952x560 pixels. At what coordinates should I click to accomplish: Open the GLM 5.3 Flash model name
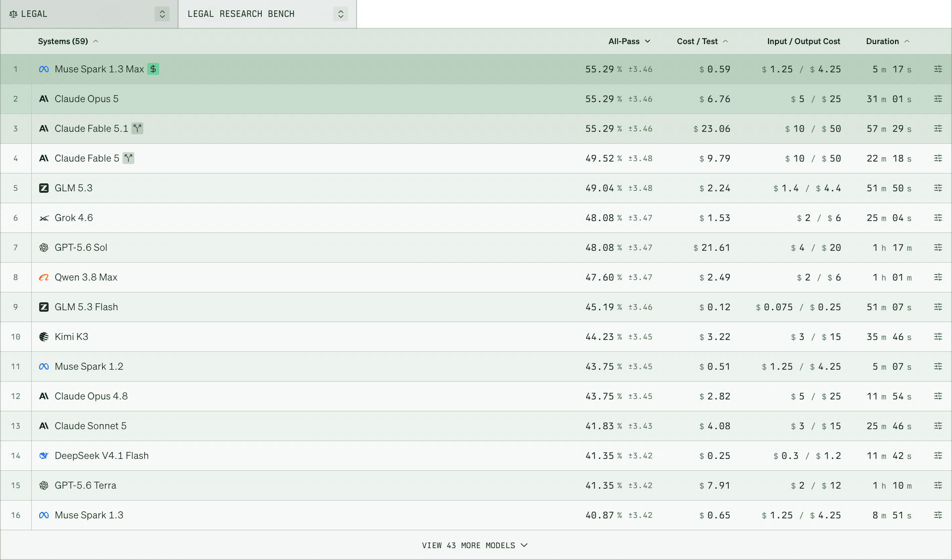coord(86,307)
